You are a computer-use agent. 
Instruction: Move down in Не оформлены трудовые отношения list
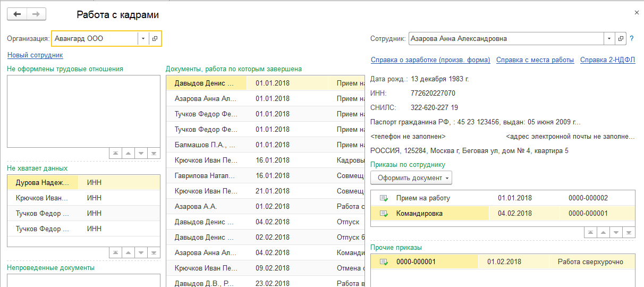click(141, 153)
